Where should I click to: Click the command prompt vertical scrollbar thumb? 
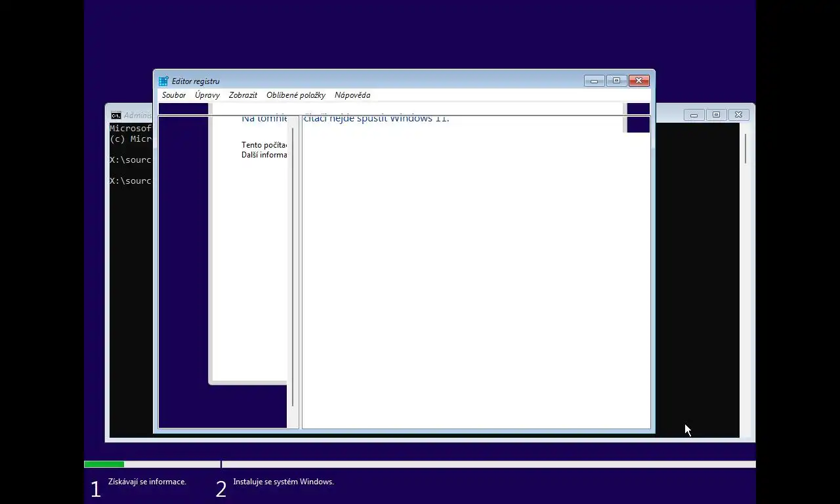pos(745,149)
